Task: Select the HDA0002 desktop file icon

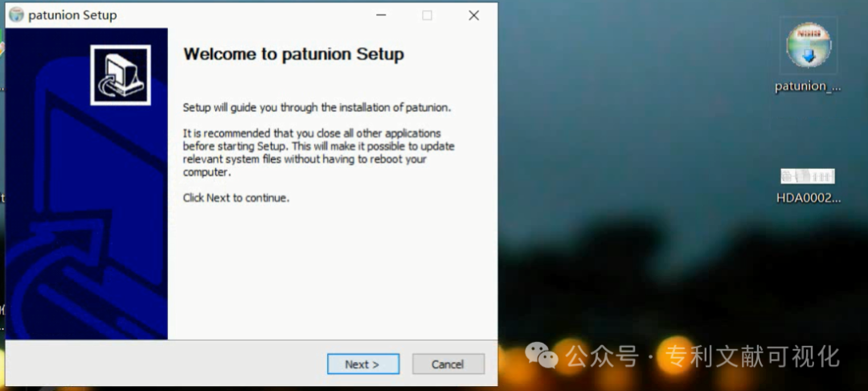Action: tap(808, 176)
